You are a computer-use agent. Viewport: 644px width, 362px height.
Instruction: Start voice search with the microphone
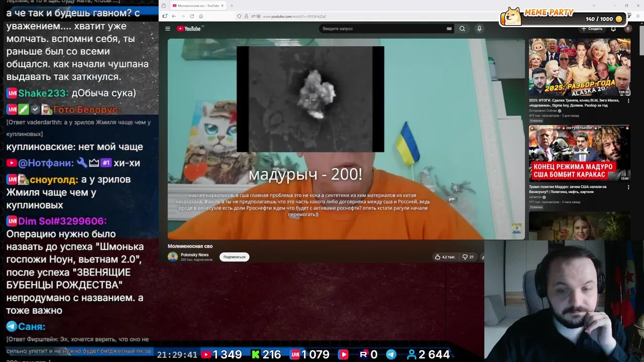pyautogui.click(x=479, y=29)
